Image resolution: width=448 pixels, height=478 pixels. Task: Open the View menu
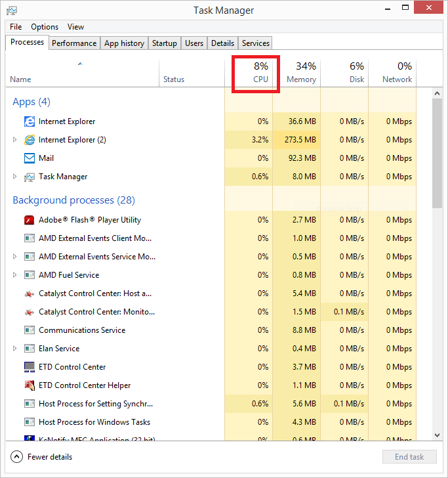75,27
